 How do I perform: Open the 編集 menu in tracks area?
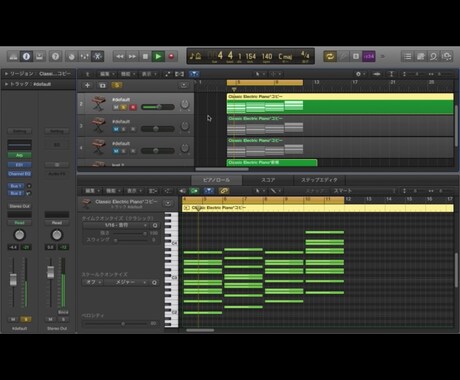(x=107, y=74)
